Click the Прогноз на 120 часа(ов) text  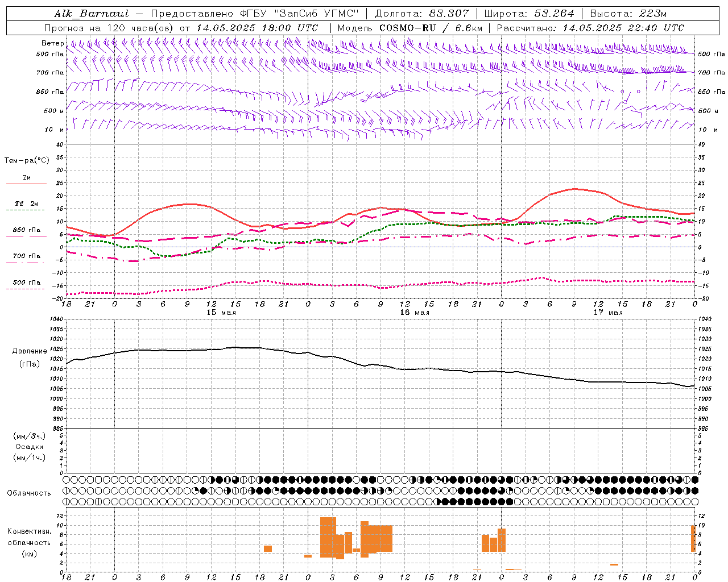[x=110, y=28]
